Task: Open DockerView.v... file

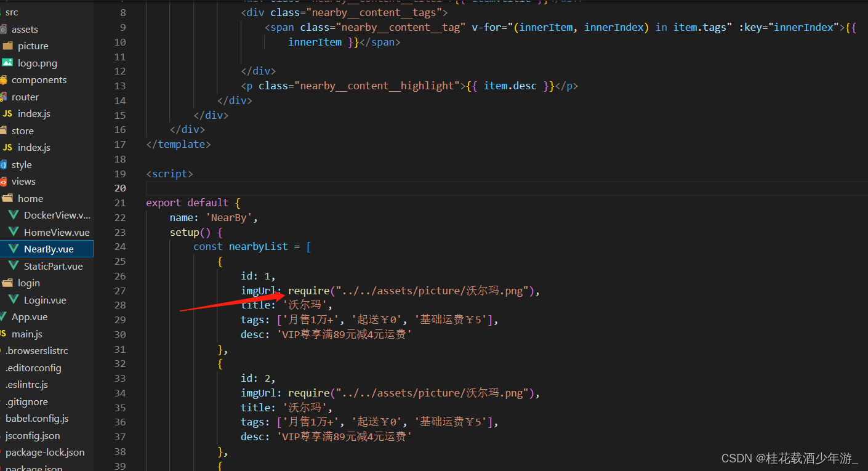Action: point(57,215)
